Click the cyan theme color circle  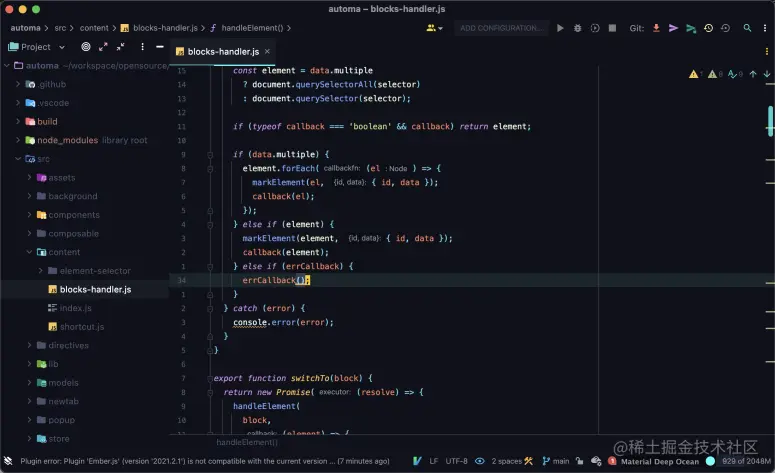coord(710,461)
